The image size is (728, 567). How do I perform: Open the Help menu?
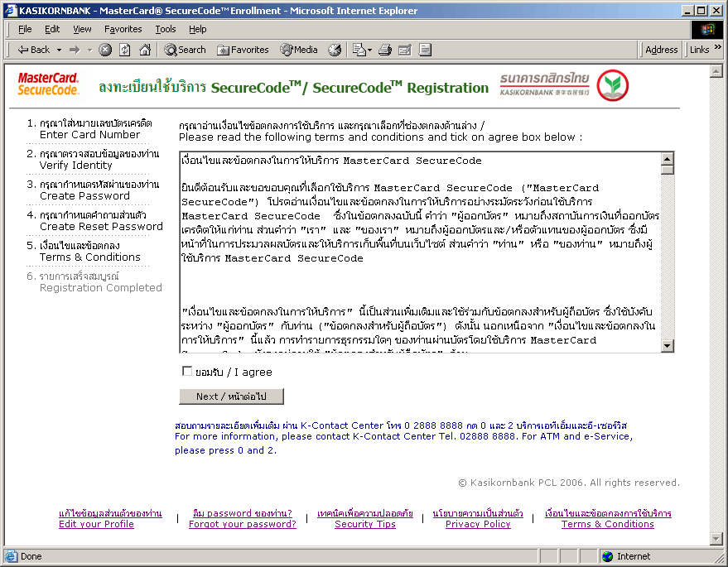pos(197,29)
